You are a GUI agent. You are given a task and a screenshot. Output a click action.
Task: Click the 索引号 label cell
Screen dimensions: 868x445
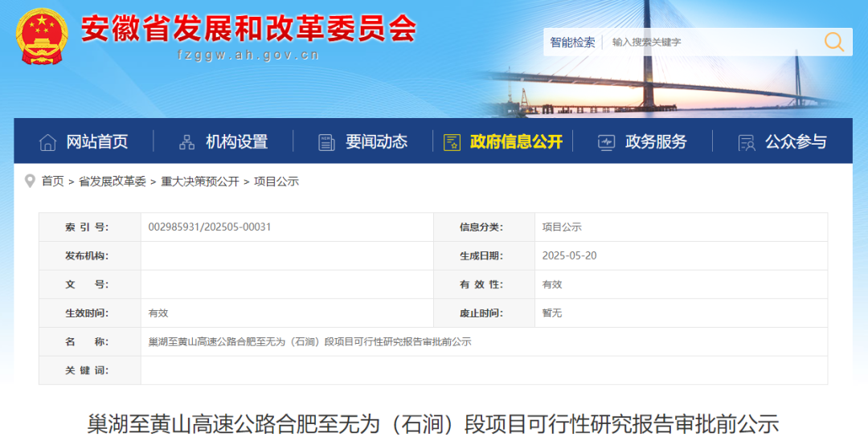[90, 227]
